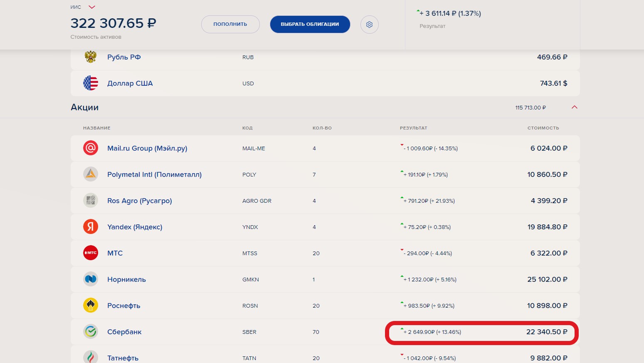Open the Yandex (Яндекс) link
Viewport: 644px width, 363px height.
(135, 227)
